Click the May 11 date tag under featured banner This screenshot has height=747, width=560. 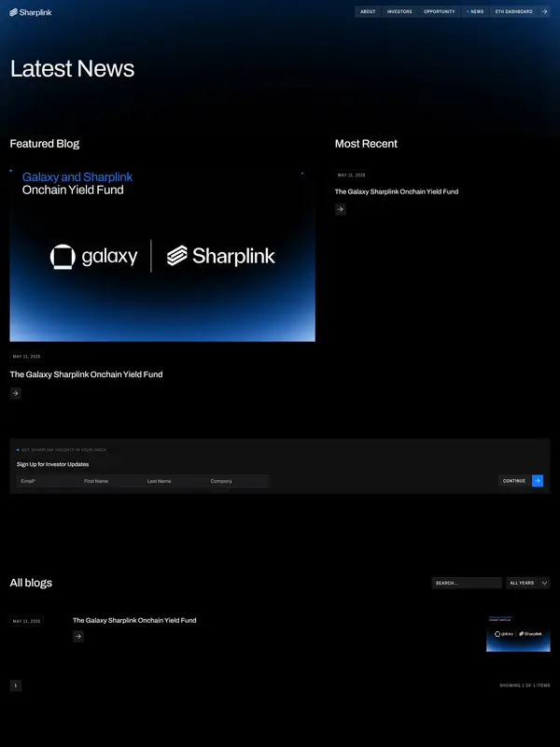click(27, 357)
